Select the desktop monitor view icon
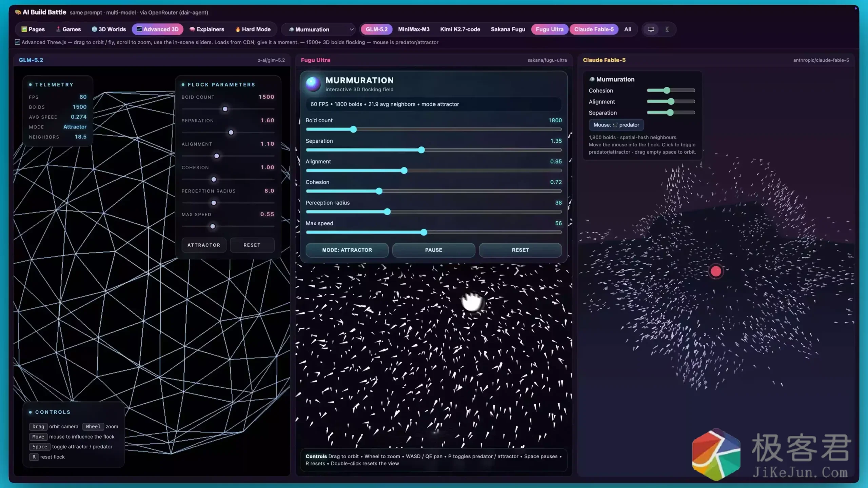The height and width of the screenshot is (488, 868). 651,29
